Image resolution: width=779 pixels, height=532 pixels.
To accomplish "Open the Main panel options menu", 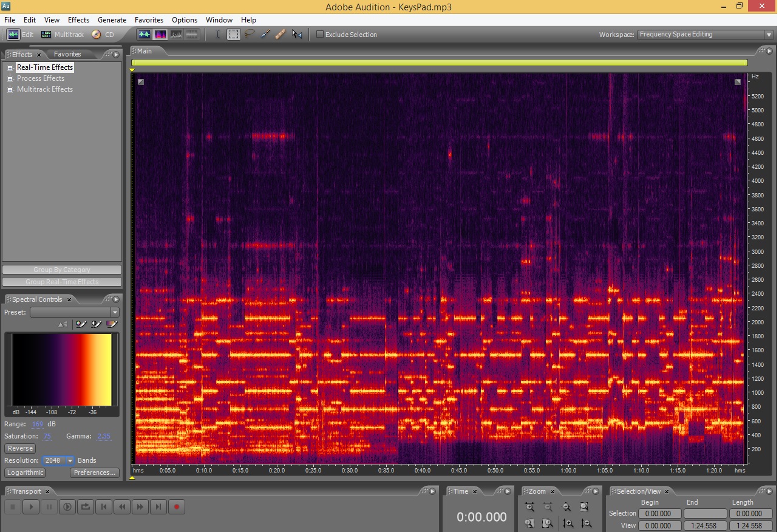I will click(768, 51).
